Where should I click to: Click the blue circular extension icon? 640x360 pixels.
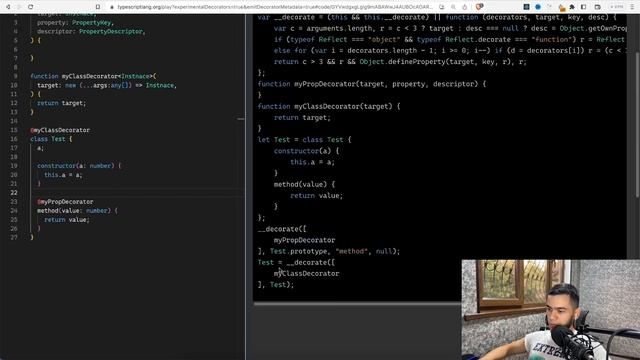[x=538, y=7]
